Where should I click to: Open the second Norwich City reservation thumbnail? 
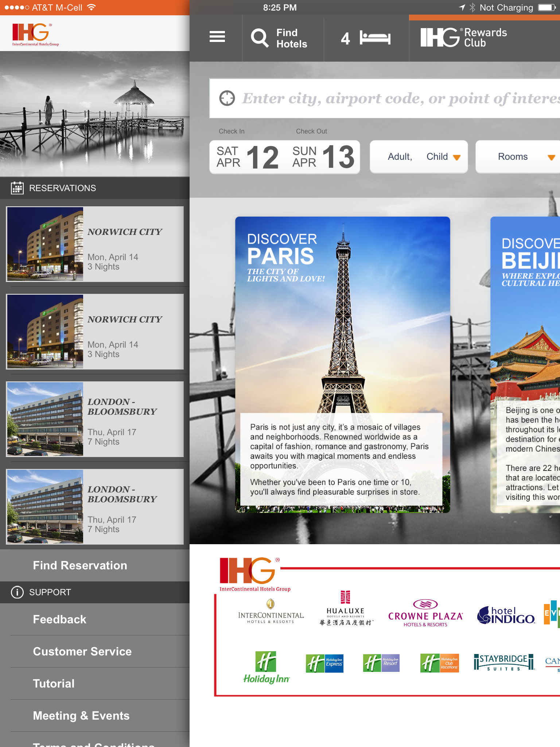[45, 332]
